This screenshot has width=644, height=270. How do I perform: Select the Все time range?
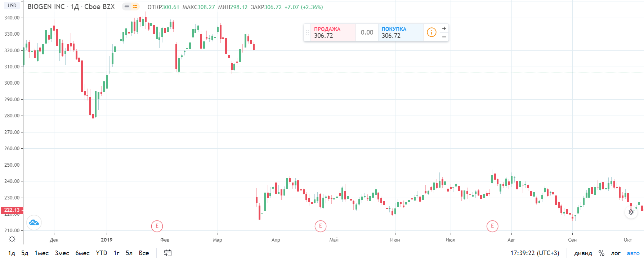144,253
